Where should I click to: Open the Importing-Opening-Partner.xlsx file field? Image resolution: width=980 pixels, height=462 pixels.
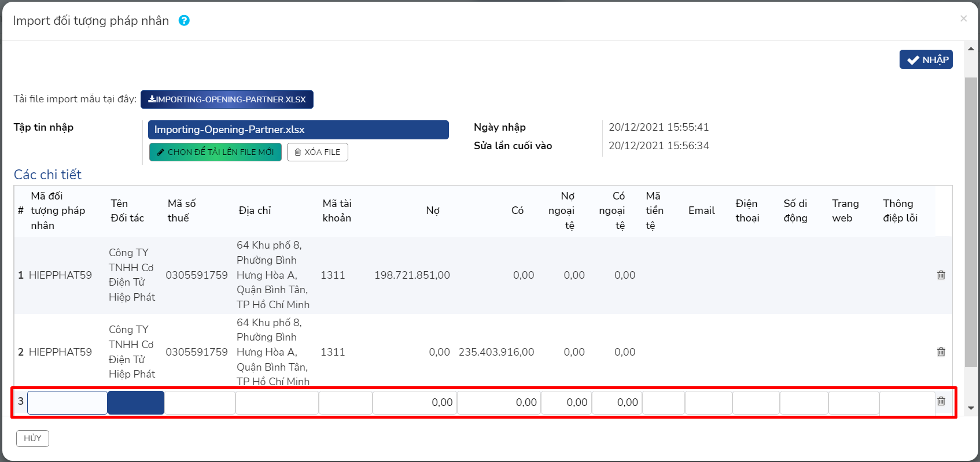tap(299, 130)
